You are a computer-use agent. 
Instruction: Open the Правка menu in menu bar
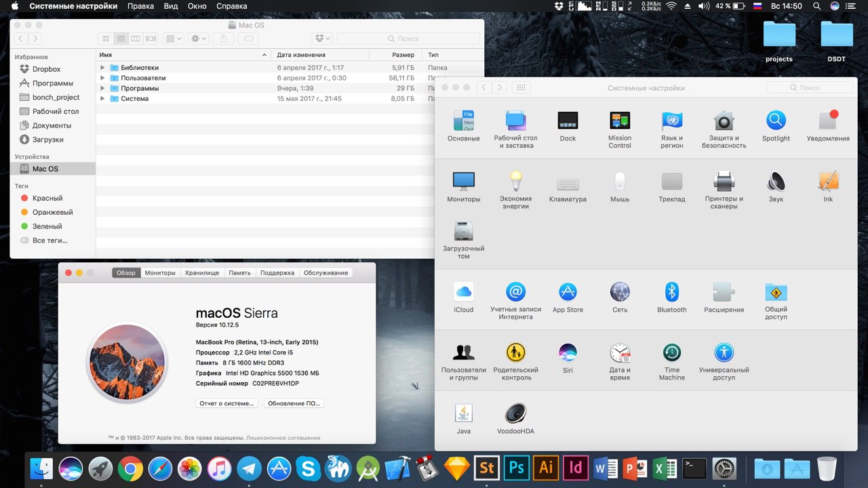140,6
